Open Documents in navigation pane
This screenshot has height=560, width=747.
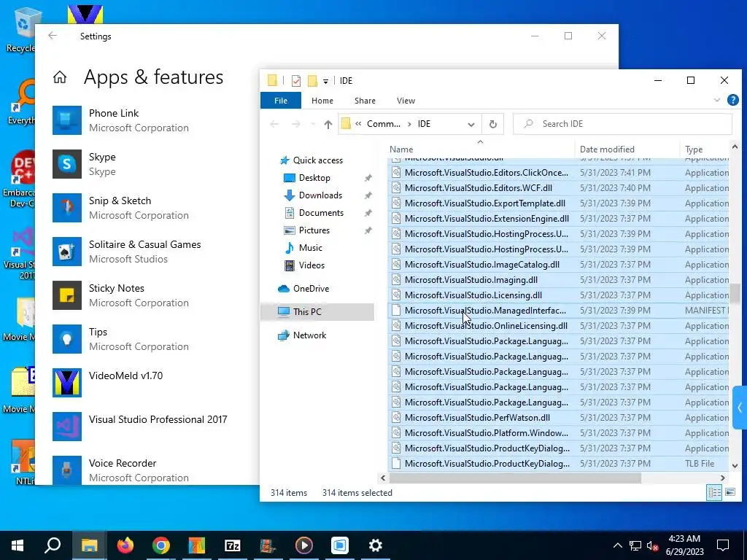tap(321, 213)
